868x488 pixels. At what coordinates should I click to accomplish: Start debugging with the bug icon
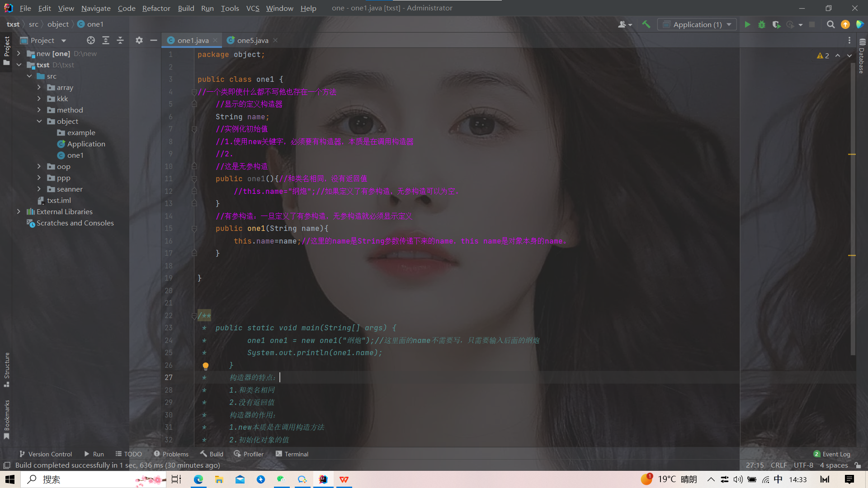point(762,25)
